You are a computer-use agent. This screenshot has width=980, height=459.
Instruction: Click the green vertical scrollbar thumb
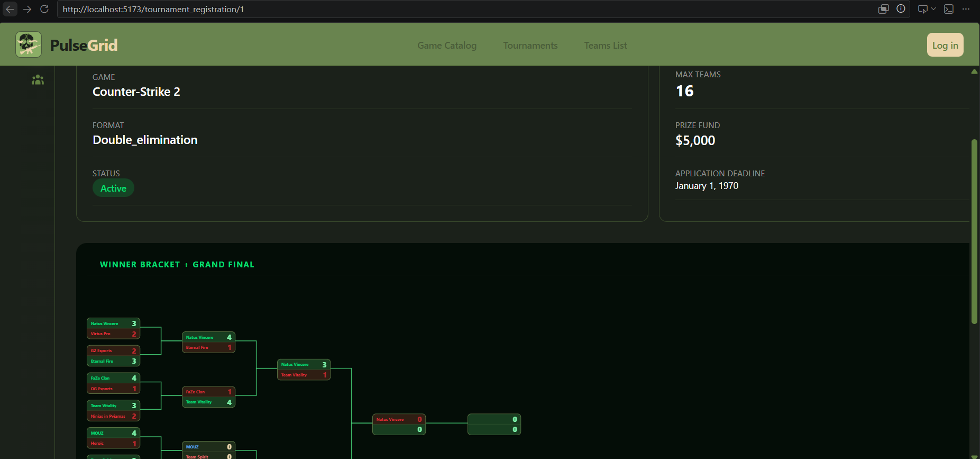click(974, 231)
